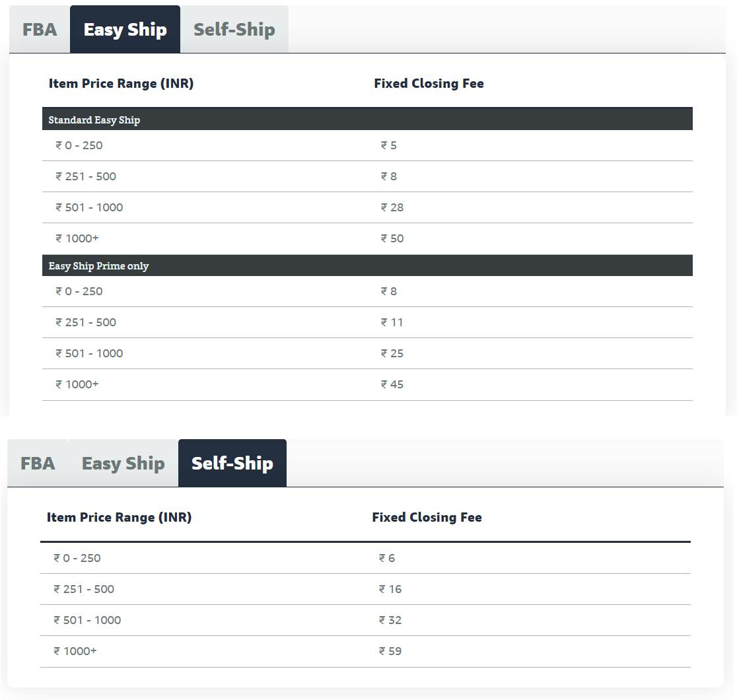
Task: Open the FBA tab in bottom panel
Action: tap(38, 463)
